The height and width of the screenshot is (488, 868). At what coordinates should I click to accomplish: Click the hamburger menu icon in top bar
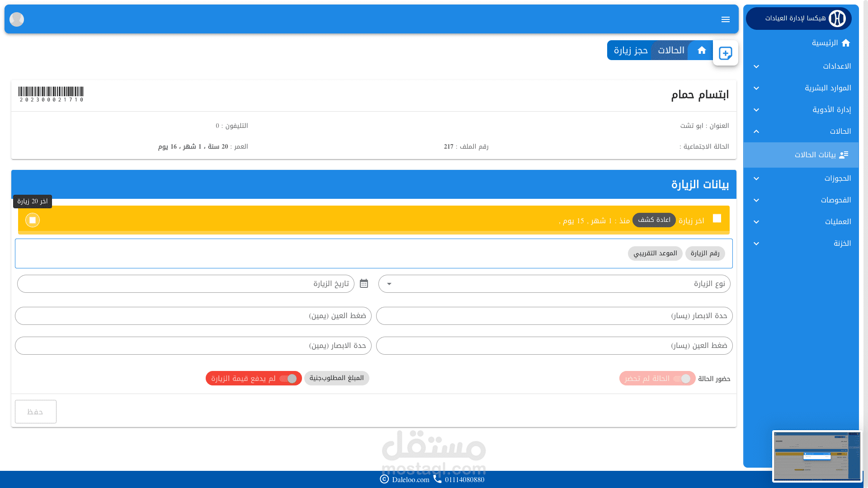click(725, 19)
